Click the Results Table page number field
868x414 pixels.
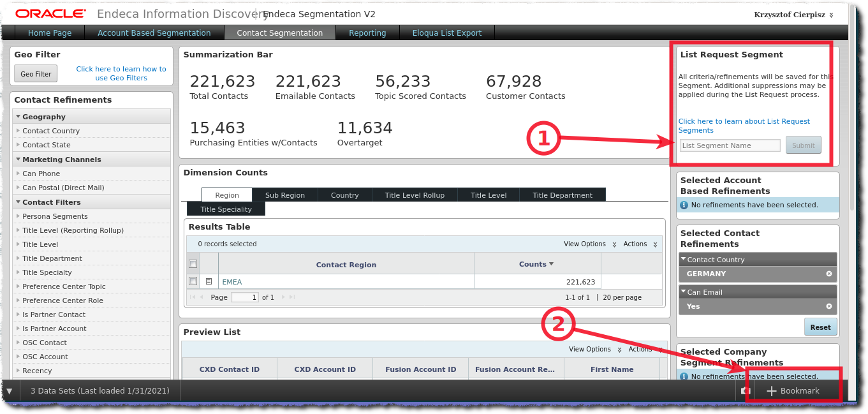click(244, 297)
